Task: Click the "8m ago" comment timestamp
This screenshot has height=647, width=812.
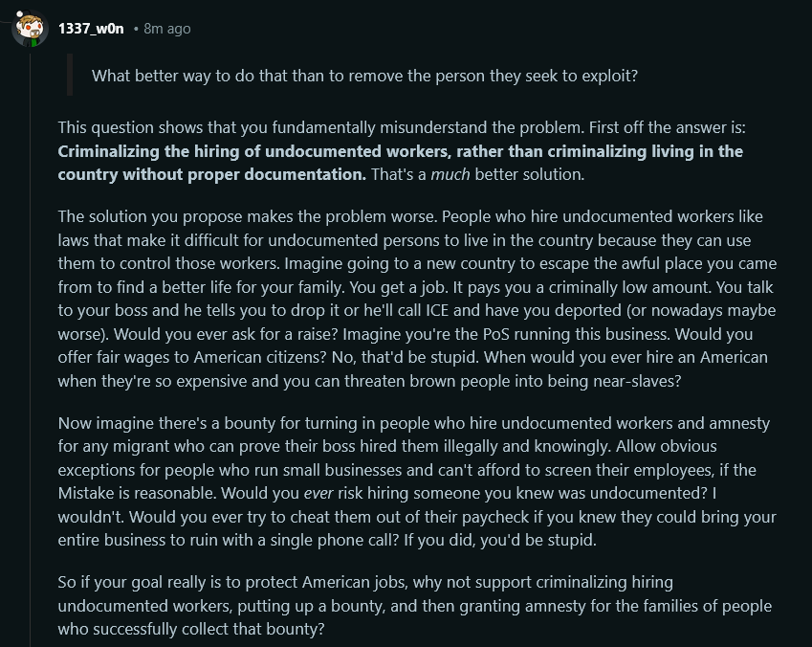Action: (166, 29)
